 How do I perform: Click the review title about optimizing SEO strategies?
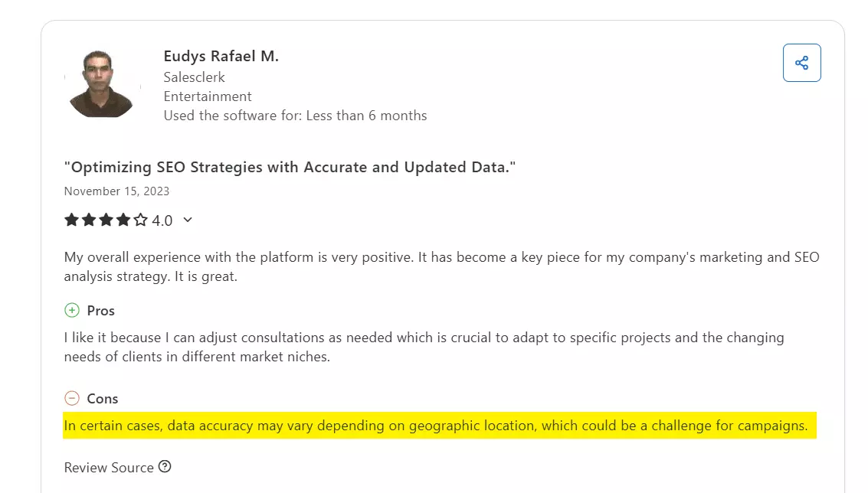pos(290,167)
